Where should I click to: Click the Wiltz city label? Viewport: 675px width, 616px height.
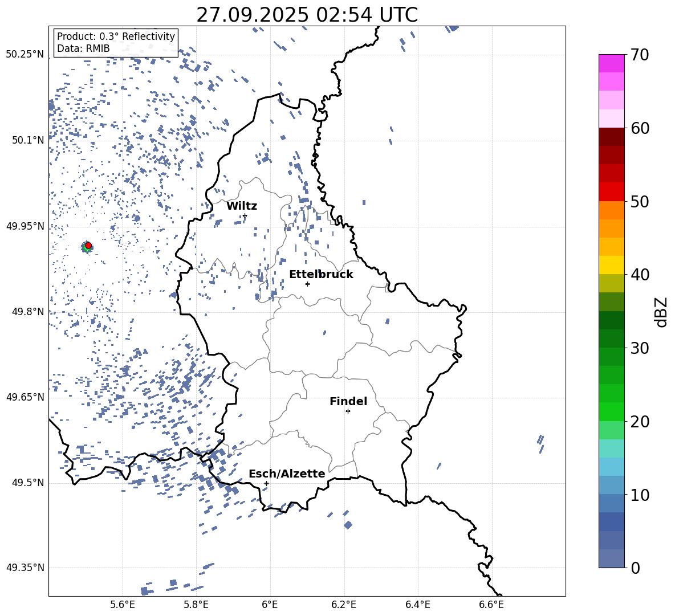tap(242, 206)
